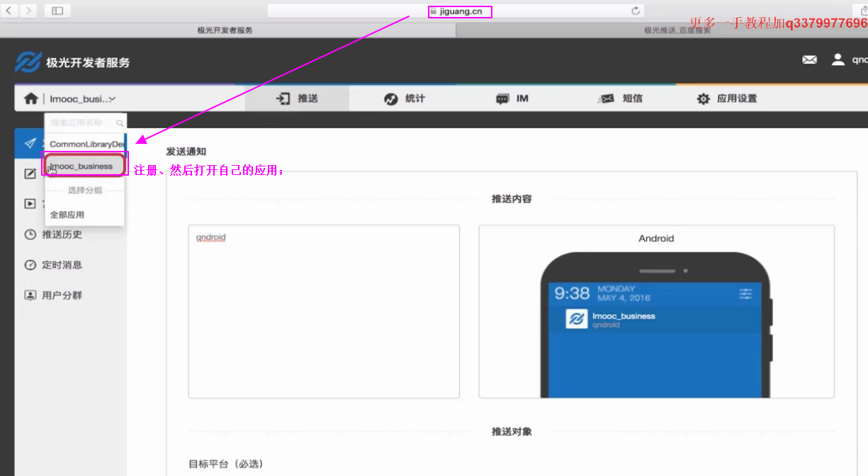Click the settings sliders icon in phone preview
Screen dimensions: 868x476
pos(746,293)
